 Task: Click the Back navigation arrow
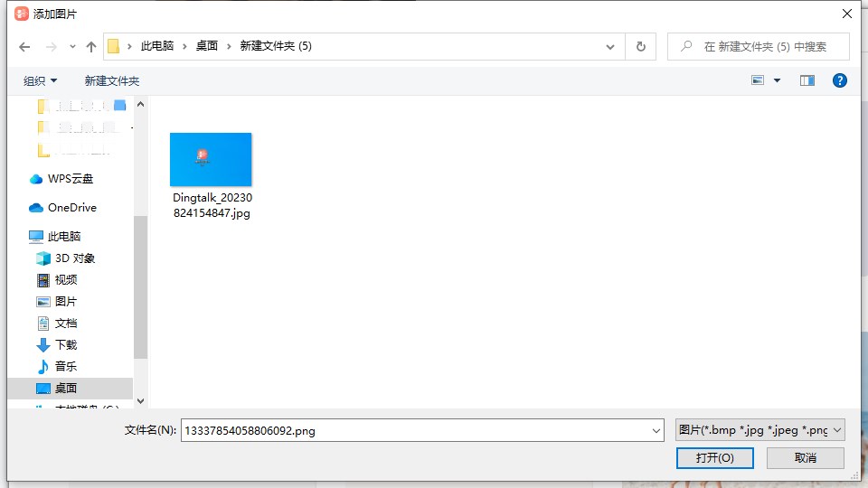pos(24,46)
